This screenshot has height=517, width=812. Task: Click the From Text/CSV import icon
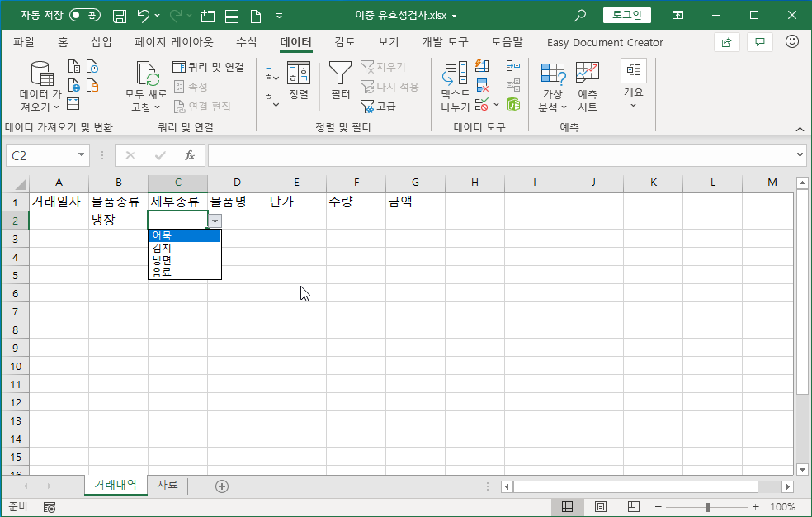tap(74, 66)
